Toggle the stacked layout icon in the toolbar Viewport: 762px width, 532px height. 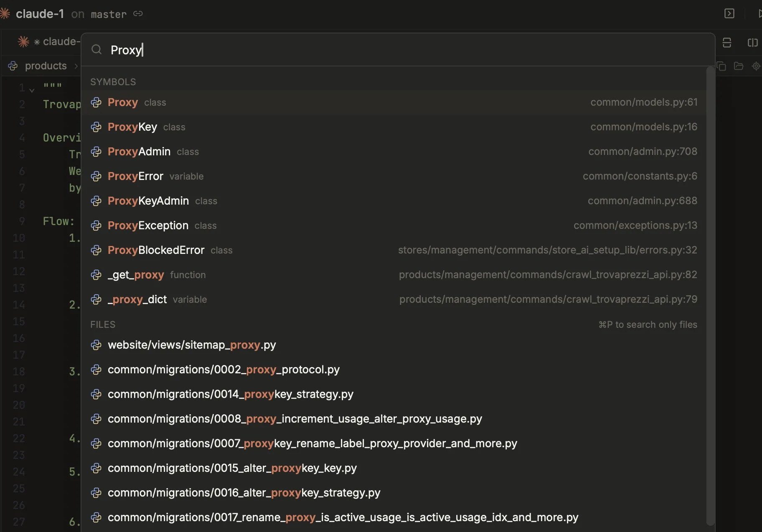pyautogui.click(x=727, y=43)
